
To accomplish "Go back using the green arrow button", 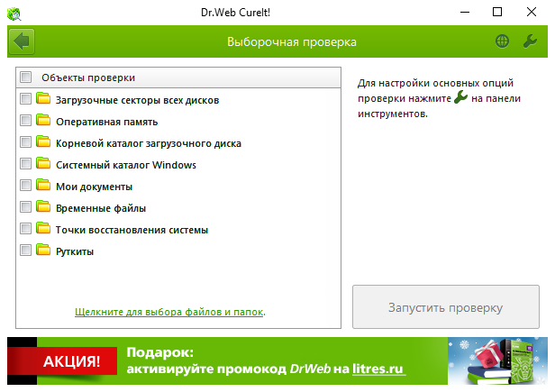I will (22, 41).
